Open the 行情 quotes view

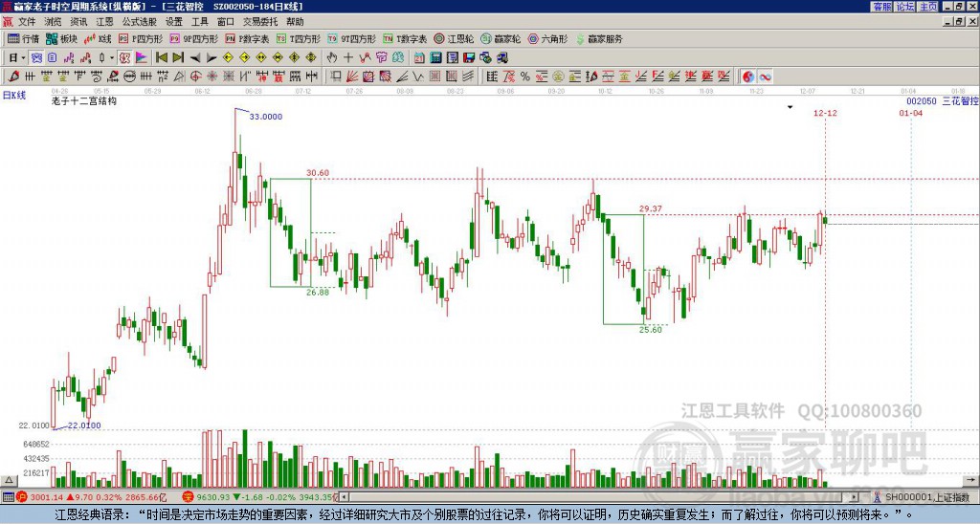point(24,38)
